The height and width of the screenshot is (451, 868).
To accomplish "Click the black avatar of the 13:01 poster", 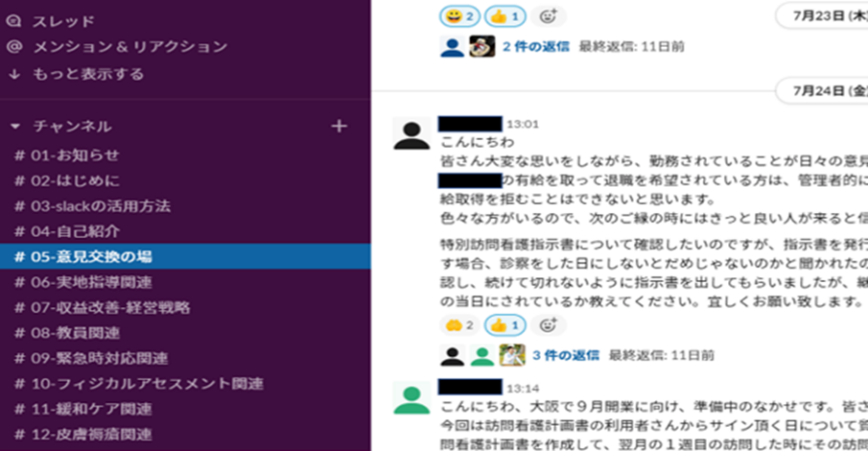I will point(412,133).
